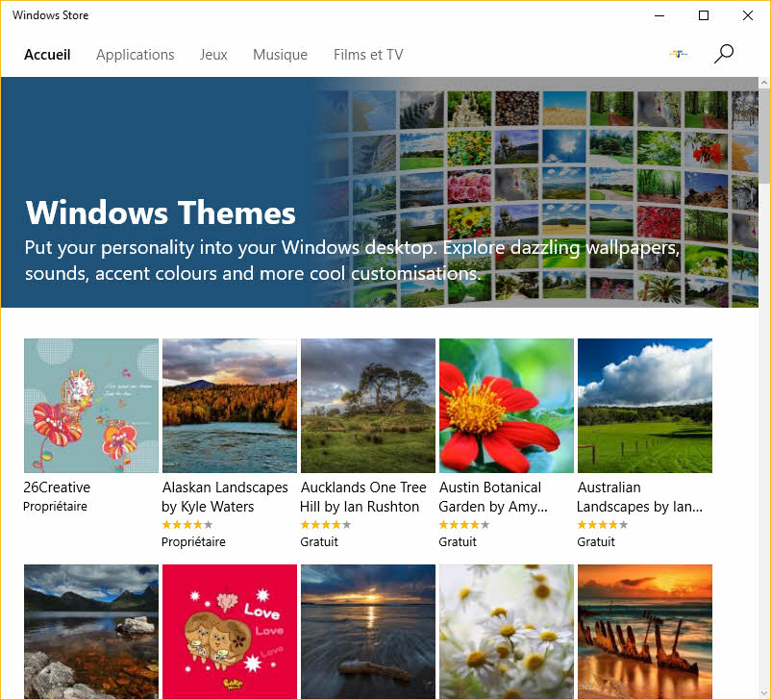The height and width of the screenshot is (700, 771).
Task: Click the banner description about dazzling wallpapers
Action: [x=352, y=261]
